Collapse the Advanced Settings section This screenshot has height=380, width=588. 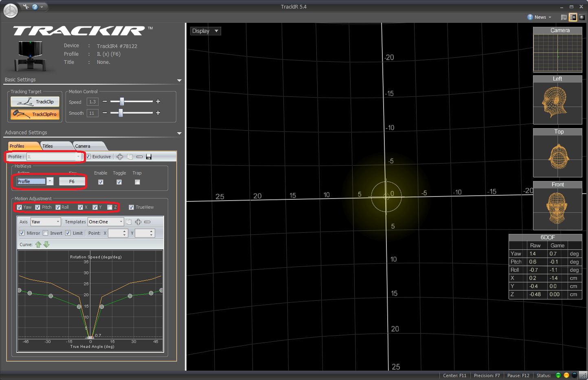pyautogui.click(x=179, y=133)
